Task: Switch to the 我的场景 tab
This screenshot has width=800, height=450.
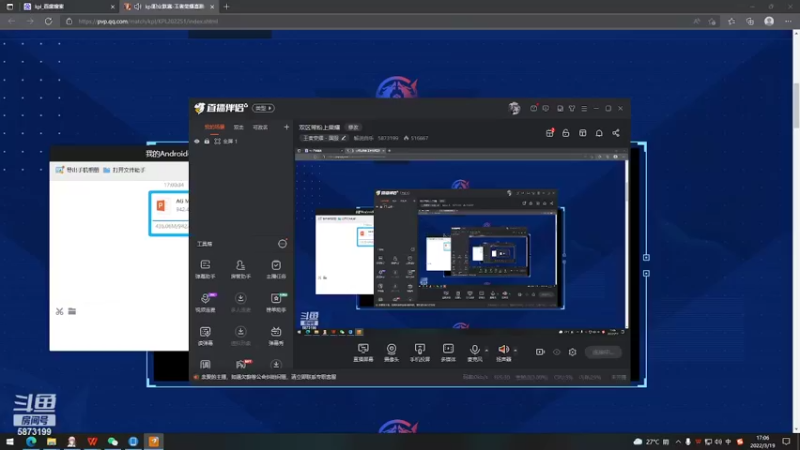Action: tap(214, 127)
